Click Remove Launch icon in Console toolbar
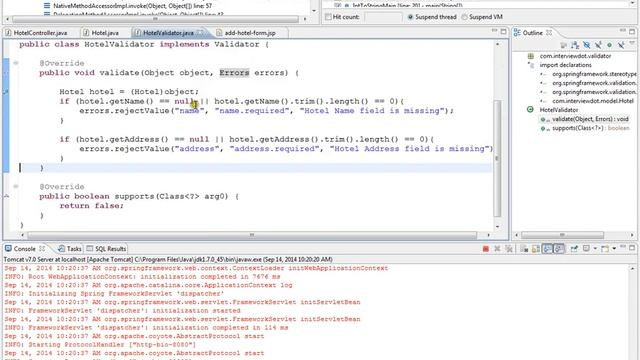 tap(497, 249)
